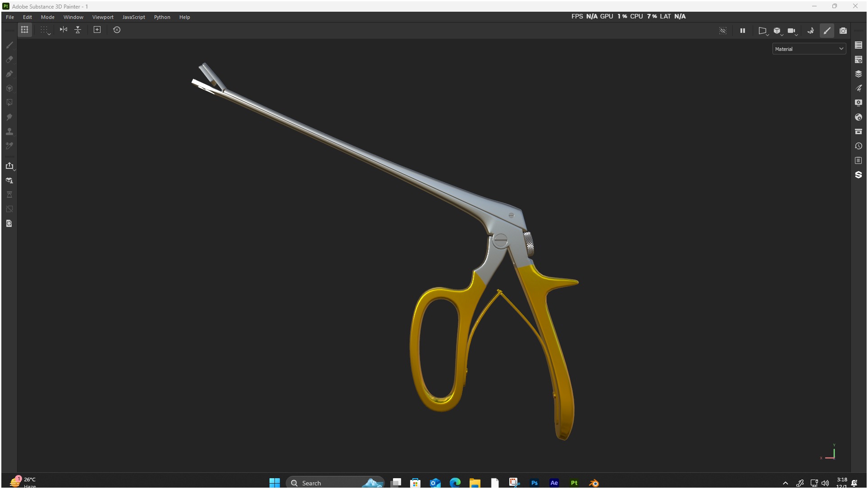Click the circular refresh page icon in left toolbar

point(9,223)
